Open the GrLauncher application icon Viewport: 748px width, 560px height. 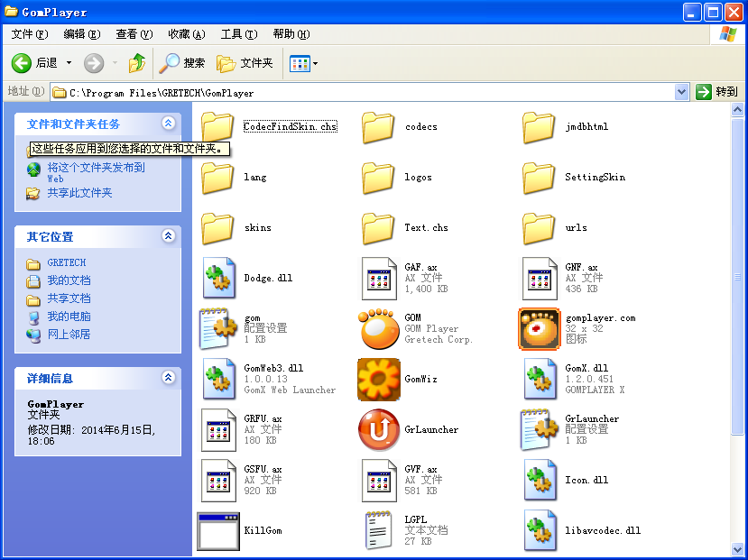379,430
